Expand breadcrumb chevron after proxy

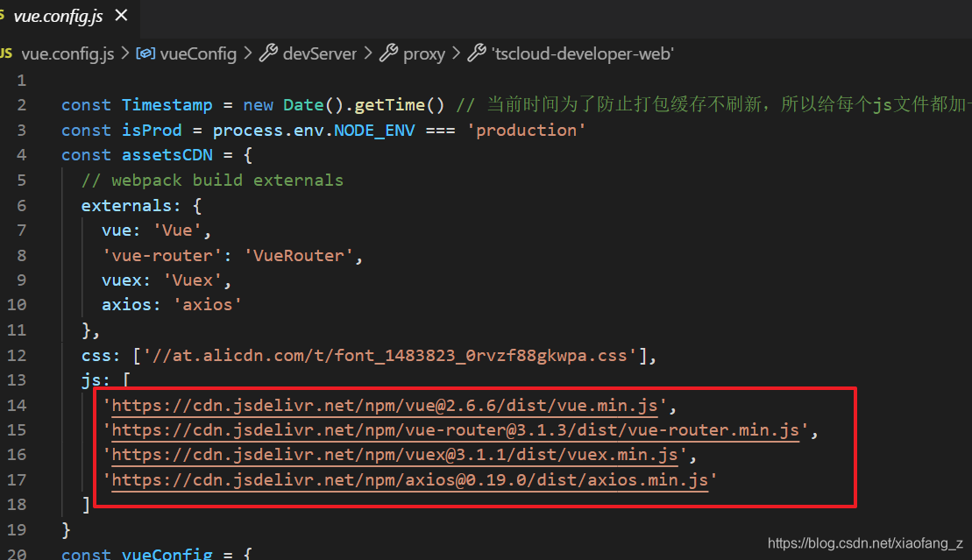tap(457, 53)
